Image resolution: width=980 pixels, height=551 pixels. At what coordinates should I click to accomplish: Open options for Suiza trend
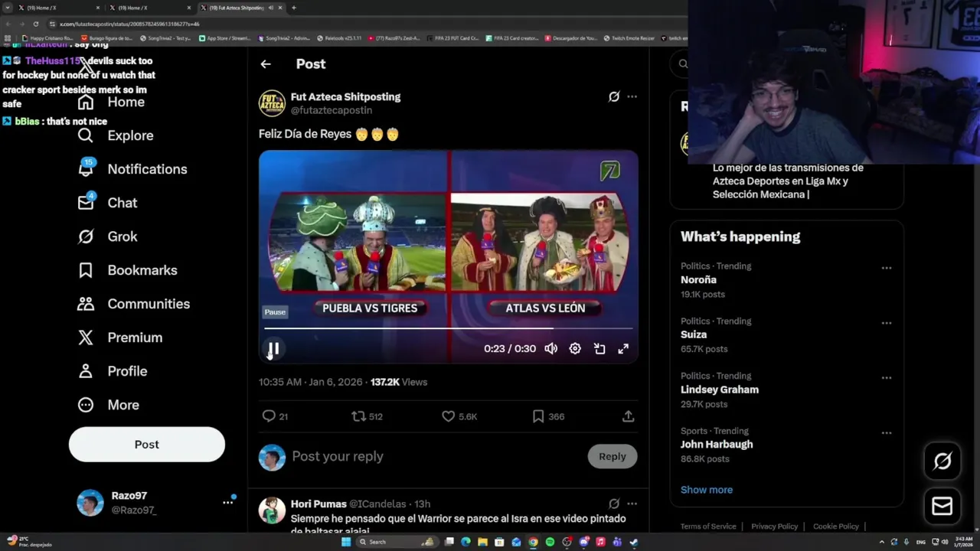pos(887,323)
